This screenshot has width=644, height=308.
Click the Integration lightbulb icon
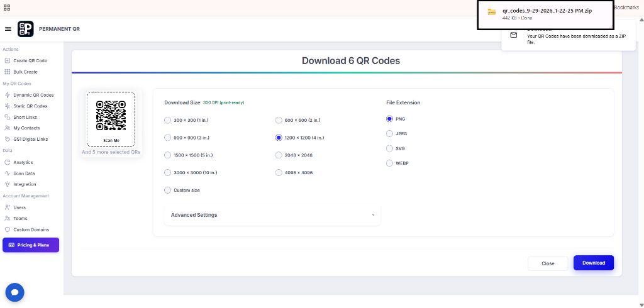point(7,184)
